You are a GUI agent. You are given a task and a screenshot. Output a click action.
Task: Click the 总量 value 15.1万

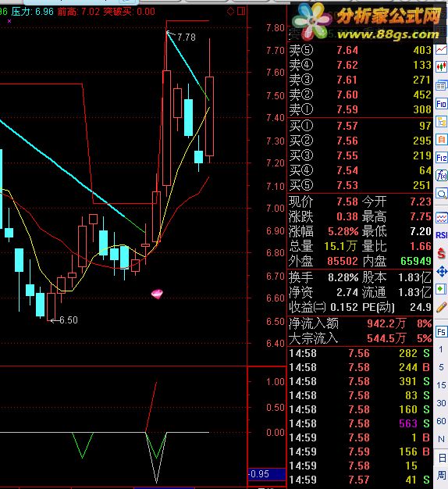coord(340,246)
